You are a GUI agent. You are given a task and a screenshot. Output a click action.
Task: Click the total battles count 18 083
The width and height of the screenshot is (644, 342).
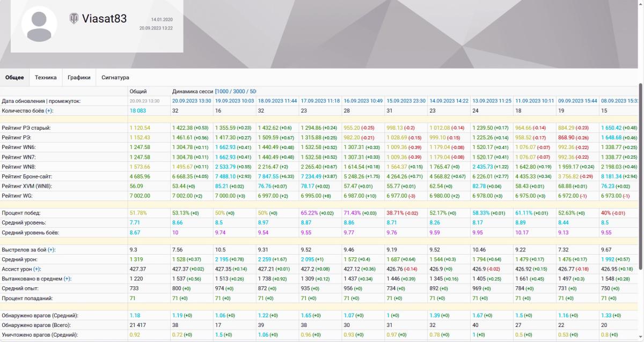[138, 110]
